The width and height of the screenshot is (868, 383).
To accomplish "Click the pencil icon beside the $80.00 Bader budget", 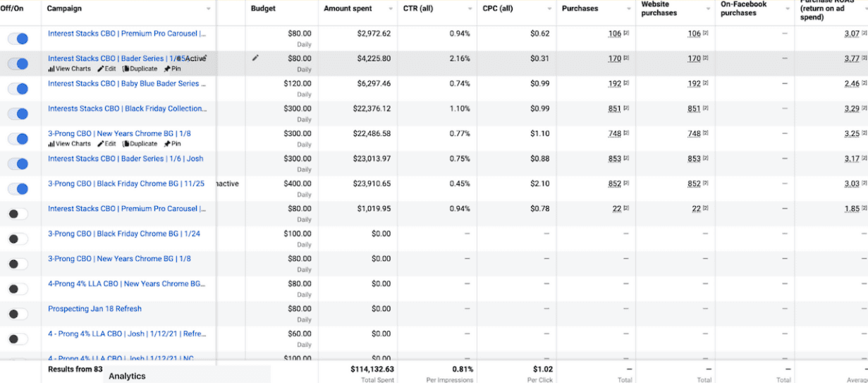I will pyautogui.click(x=255, y=59).
